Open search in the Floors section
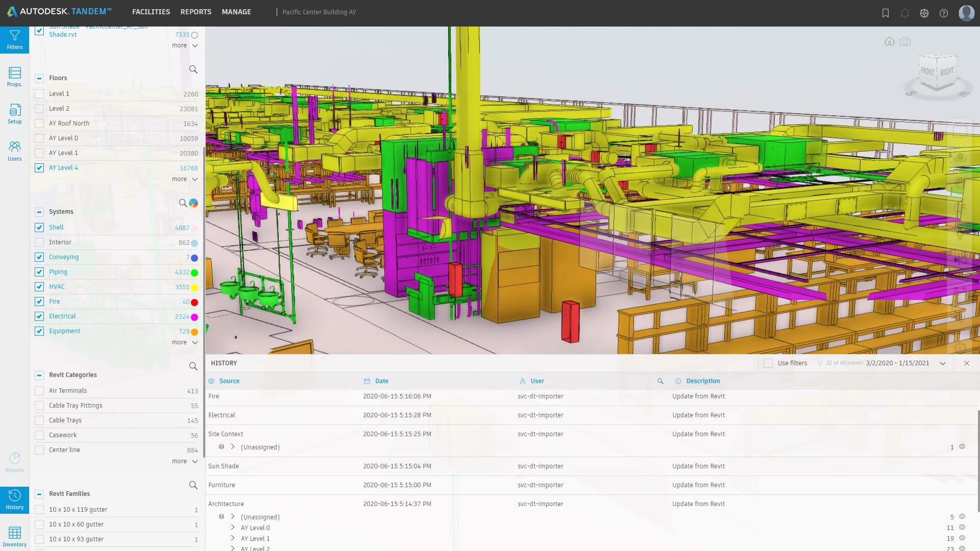 click(193, 69)
